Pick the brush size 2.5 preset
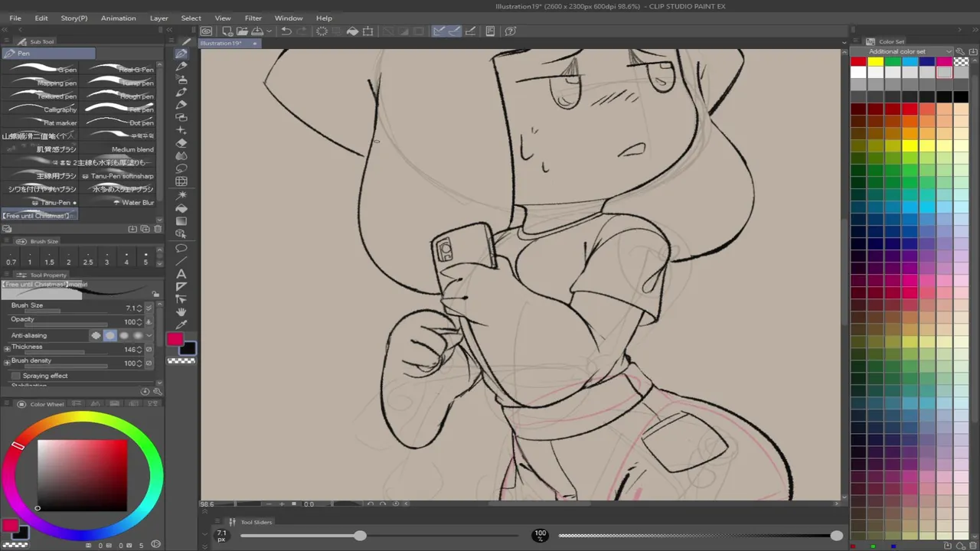Viewport: 980px width, 551px height. (88, 258)
